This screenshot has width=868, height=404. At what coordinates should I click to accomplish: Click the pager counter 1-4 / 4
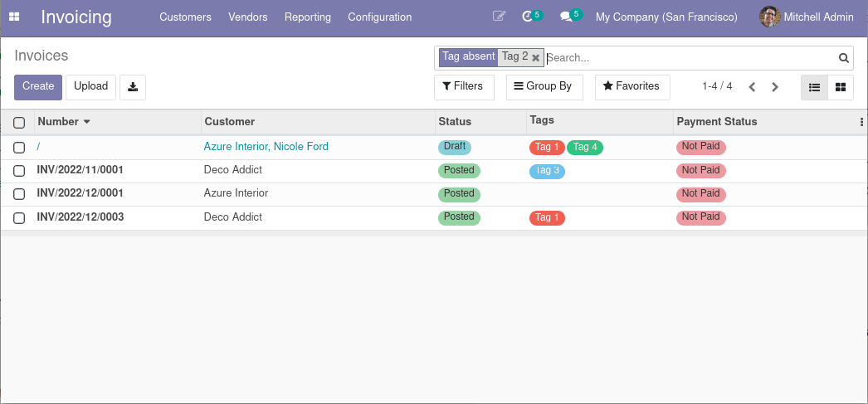(717, 86)
